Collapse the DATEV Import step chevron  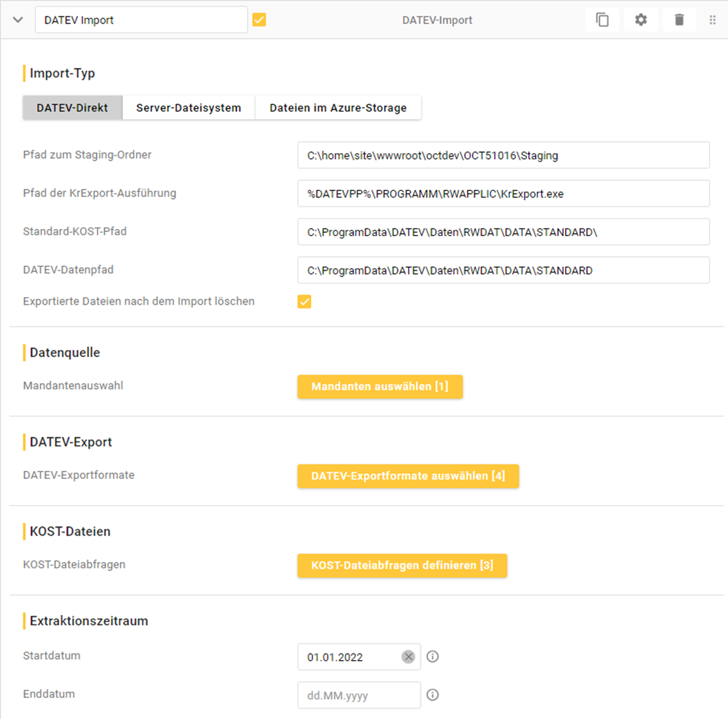18,20
